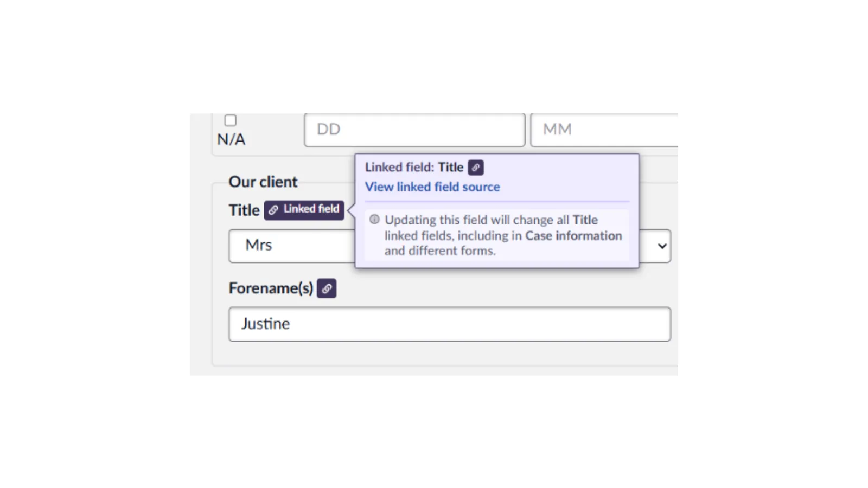This screenshot has height=488, width=868.
Task: Click the Linked field: Title tooltip heading
Action: coord(414,168)
